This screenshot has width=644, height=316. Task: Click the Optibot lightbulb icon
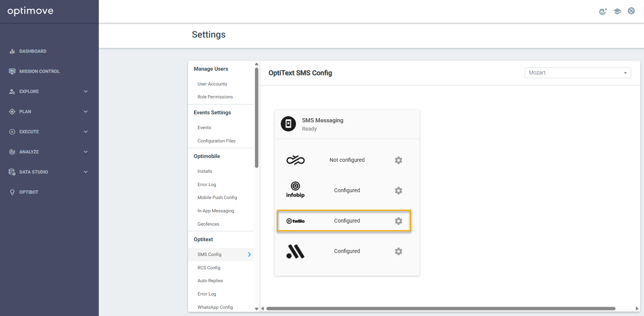pyautogui.click(x=12, y=192)
